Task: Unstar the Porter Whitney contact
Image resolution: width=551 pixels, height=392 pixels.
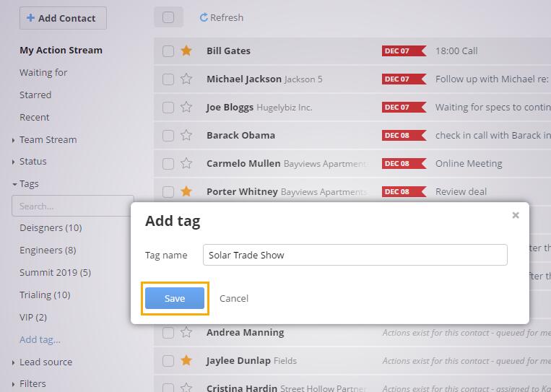Action: (186, 191)
